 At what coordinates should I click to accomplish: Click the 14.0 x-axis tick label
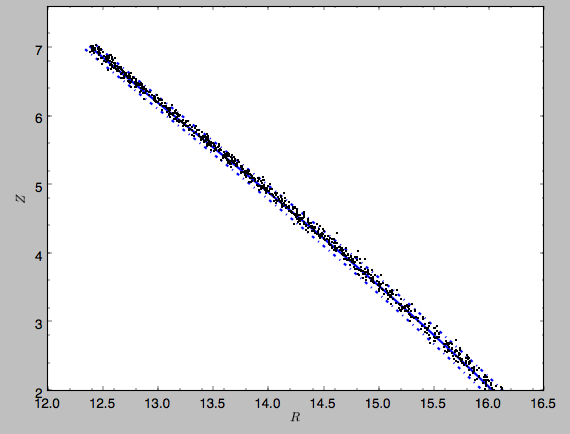coord(268,403)
